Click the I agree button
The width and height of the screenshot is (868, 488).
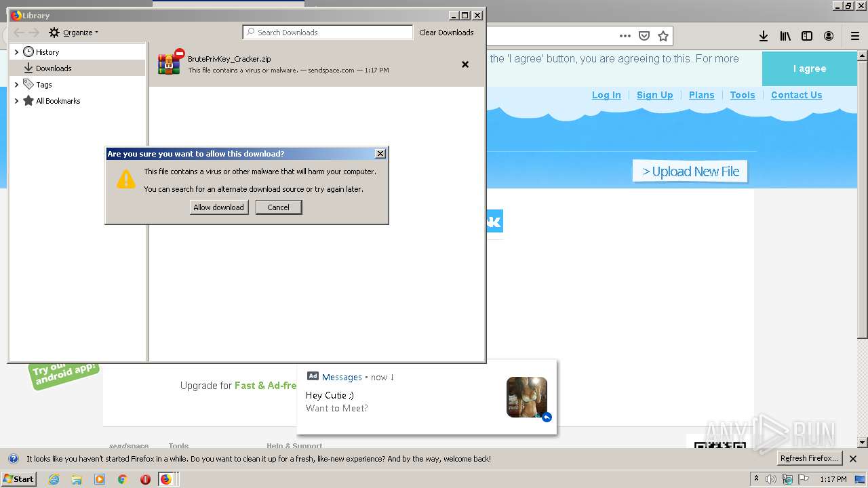810,68
